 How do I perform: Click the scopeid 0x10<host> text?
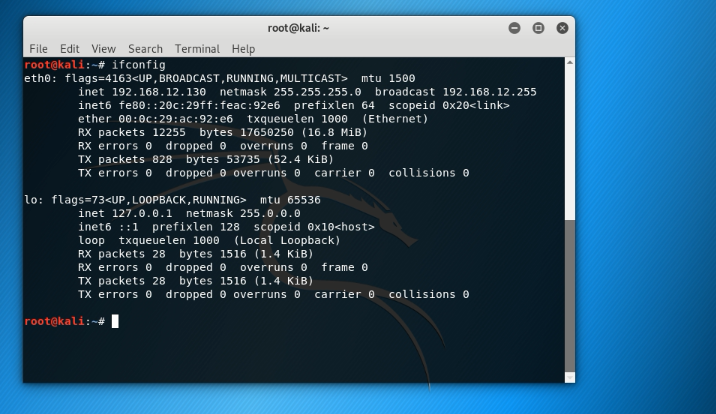(x=314, y=227)
